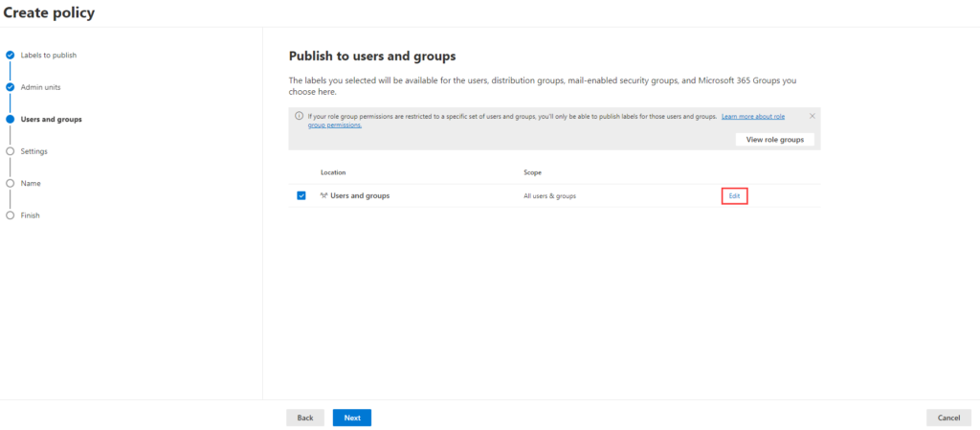
Task: Click the info icon in the role group banner
Action: pyautogui.click(x=299, y=116)
